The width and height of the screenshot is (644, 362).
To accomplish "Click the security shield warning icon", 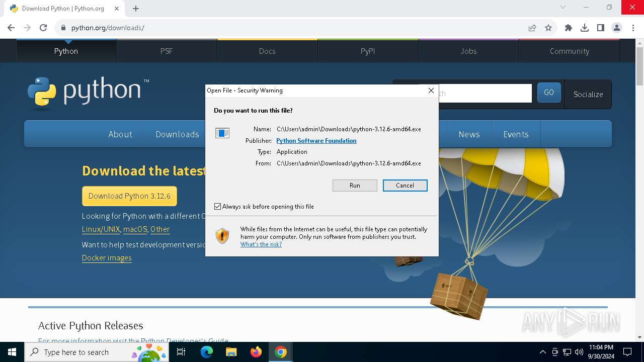I will (x=222, y=236).
